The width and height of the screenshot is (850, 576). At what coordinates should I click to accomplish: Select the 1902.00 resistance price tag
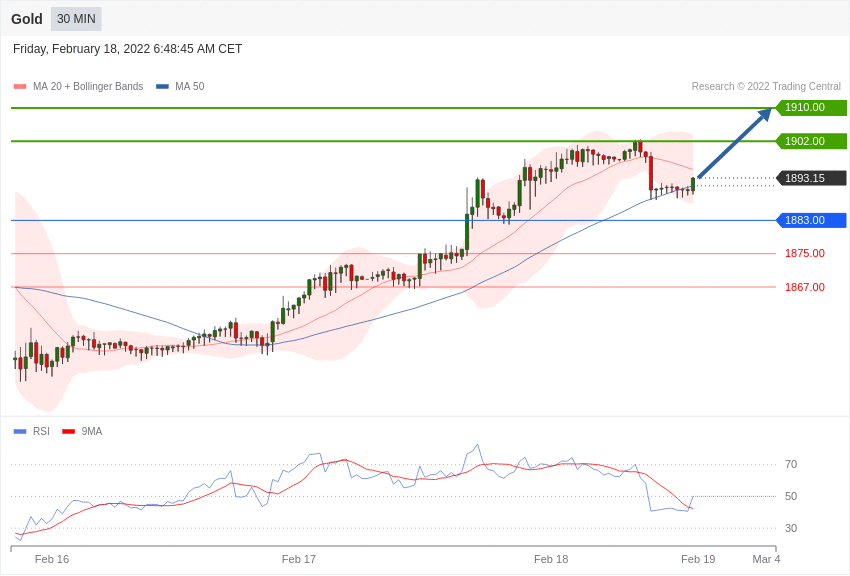click(x=811, y=141)
